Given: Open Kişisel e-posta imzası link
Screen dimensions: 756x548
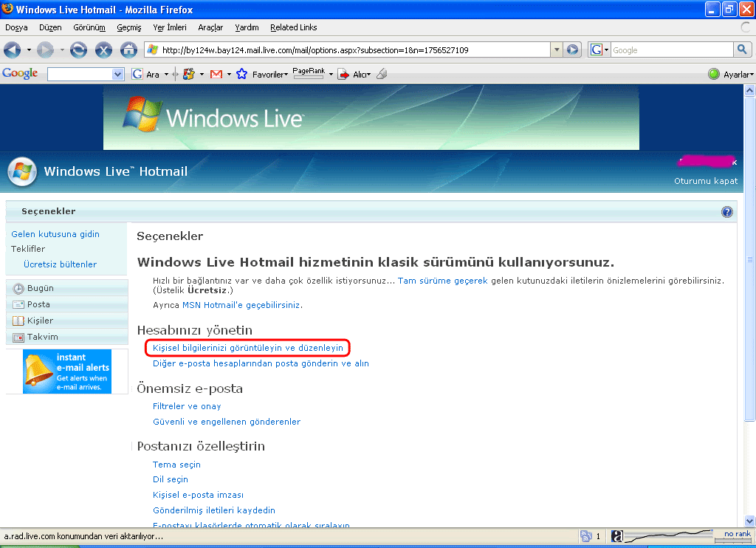Looking at the screenshot, I should tap(198, 495).
